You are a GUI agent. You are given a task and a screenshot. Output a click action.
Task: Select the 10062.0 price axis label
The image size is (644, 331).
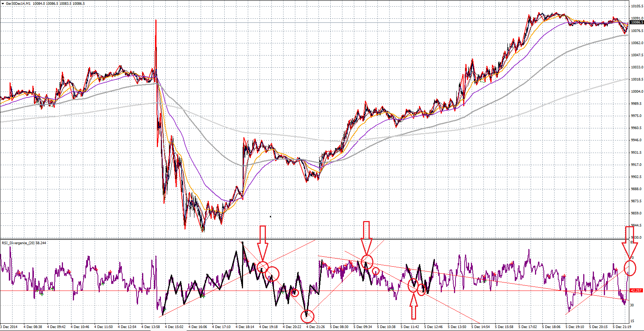click(637, 43)
